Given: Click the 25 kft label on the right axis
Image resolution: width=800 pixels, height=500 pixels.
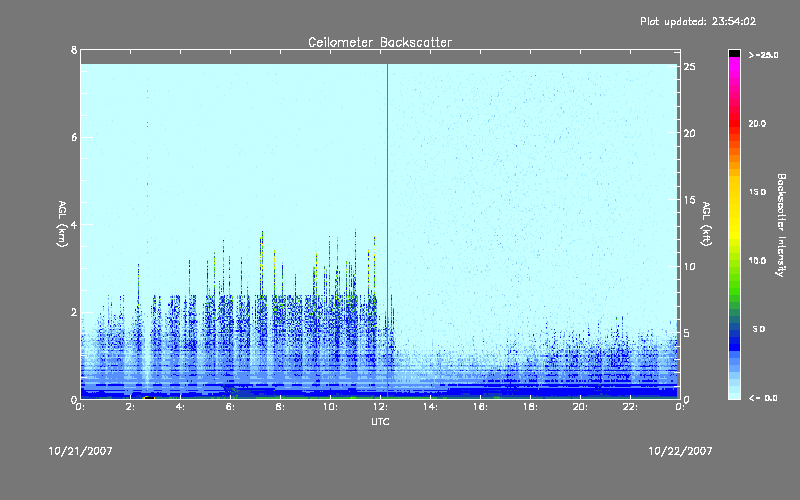Looking at the screenshot, I should point(690,67).
